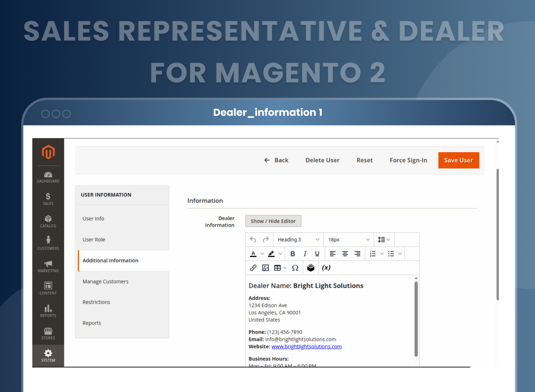Open the Restrictions section
The width and height of the screenshot is (535, 392).
coord(96,302)
